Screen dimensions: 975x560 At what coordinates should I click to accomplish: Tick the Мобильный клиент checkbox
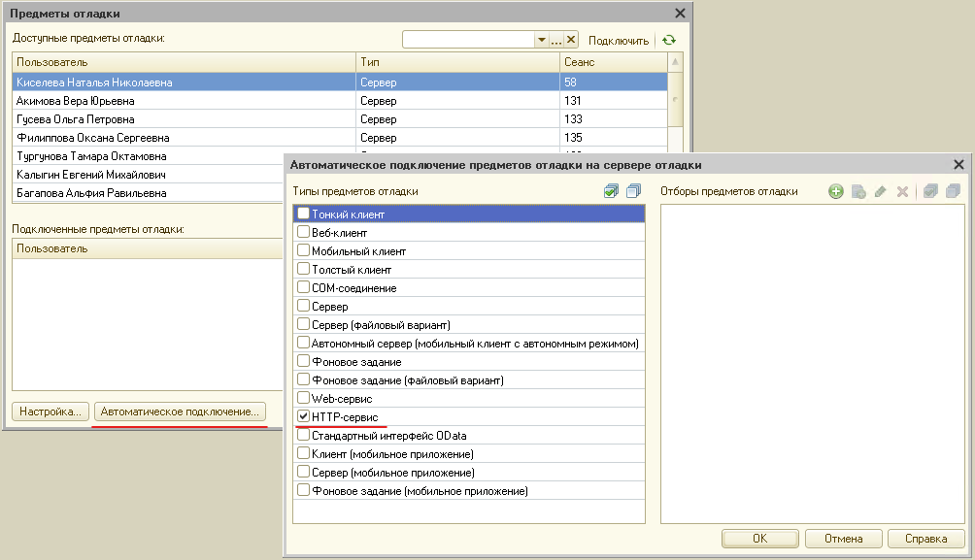coord(303,250)
